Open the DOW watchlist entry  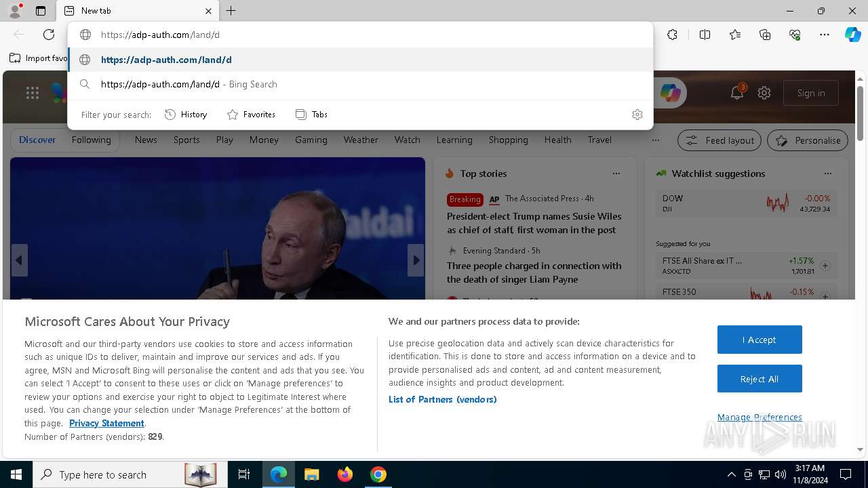(746, 203)
